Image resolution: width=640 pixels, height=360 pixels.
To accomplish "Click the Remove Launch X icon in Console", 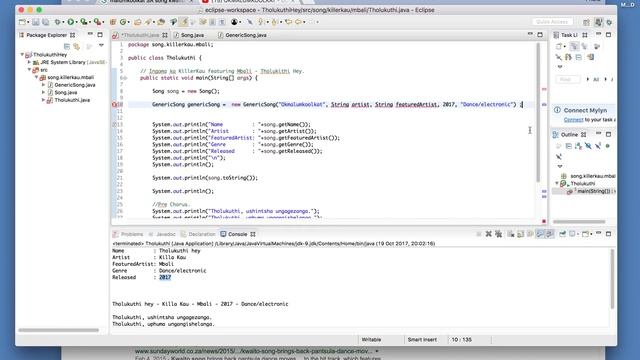I will 489,234.
